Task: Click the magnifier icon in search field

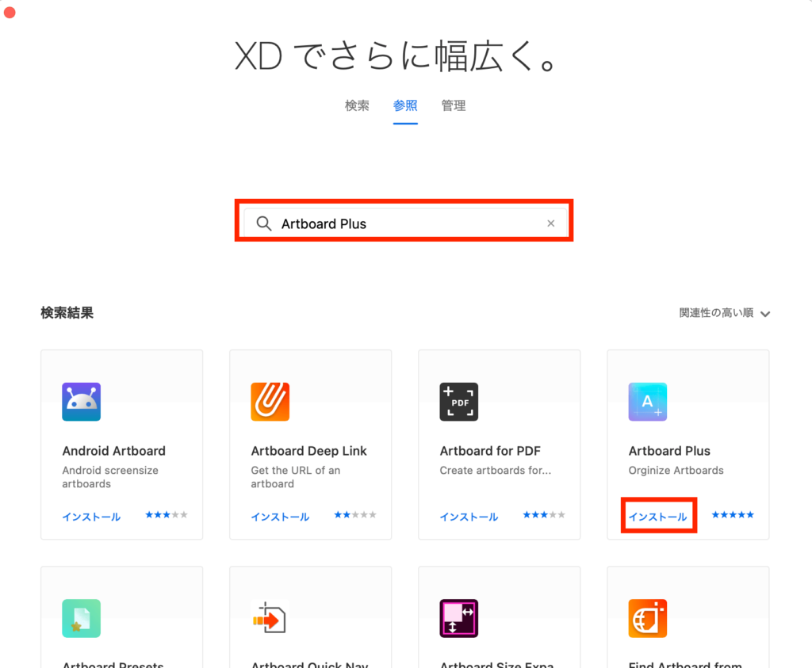Action: coord(264,223)
